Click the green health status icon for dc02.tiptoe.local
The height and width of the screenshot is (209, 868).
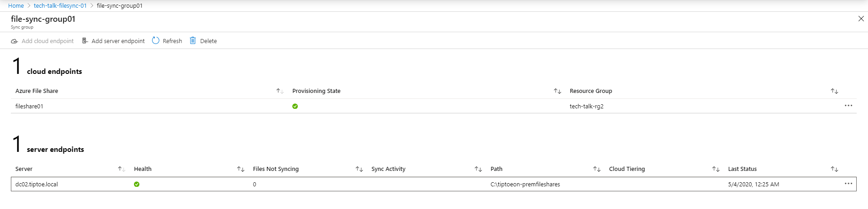[137, 184]
